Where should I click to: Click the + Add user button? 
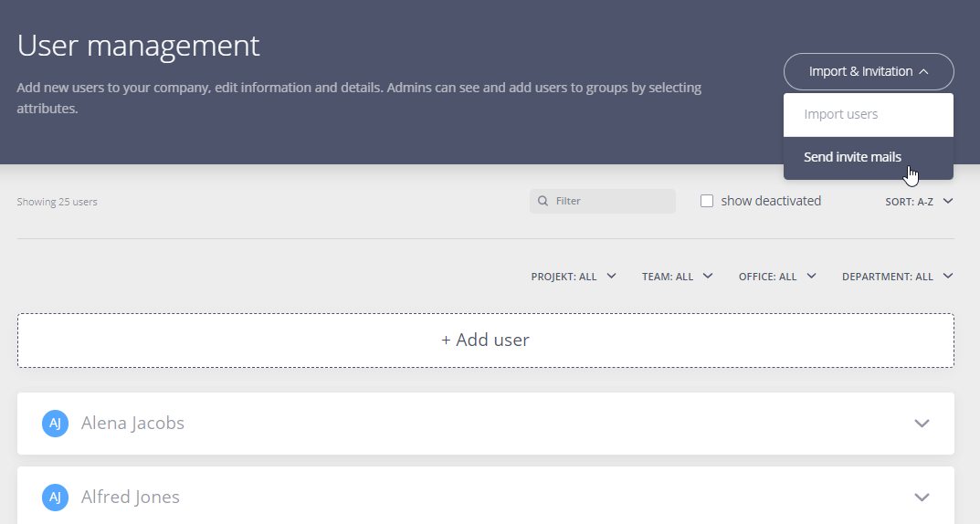click(486, 341)
